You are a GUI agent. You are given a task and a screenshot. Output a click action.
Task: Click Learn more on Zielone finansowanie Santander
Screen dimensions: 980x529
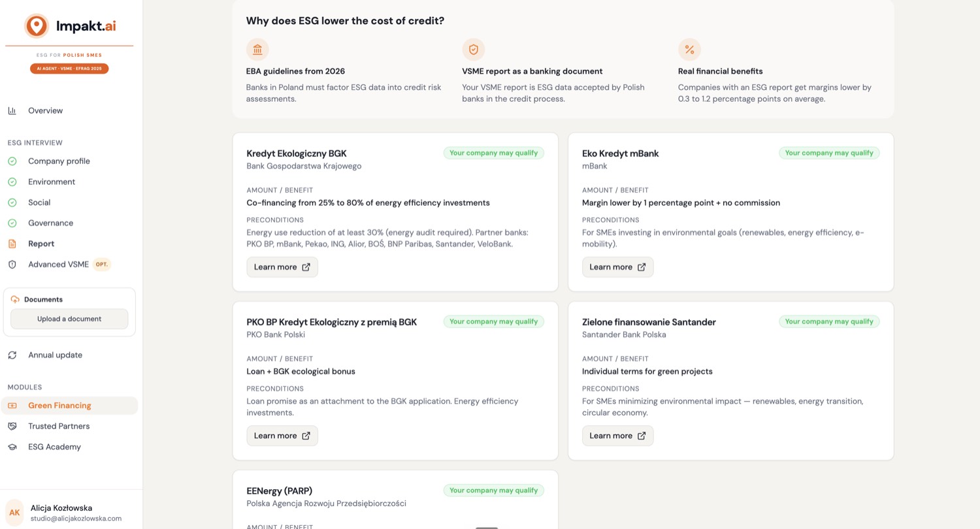617,436
